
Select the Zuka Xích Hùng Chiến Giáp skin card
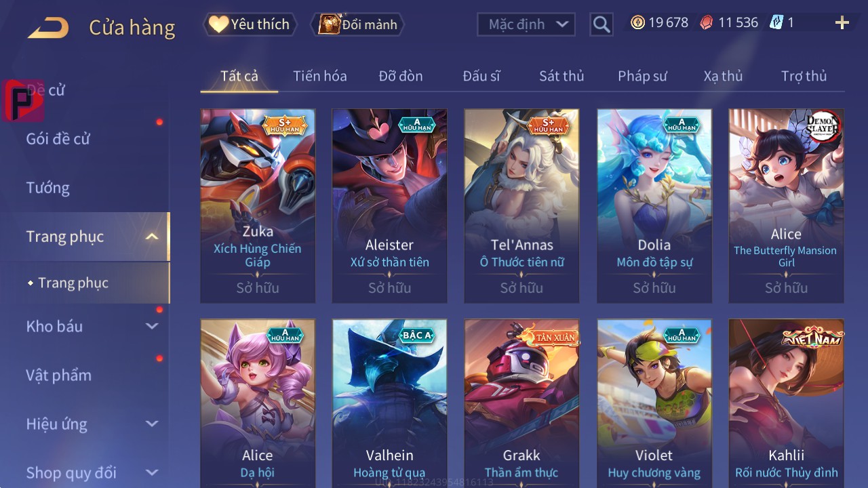pyautogui.click(x=258, y=205)
